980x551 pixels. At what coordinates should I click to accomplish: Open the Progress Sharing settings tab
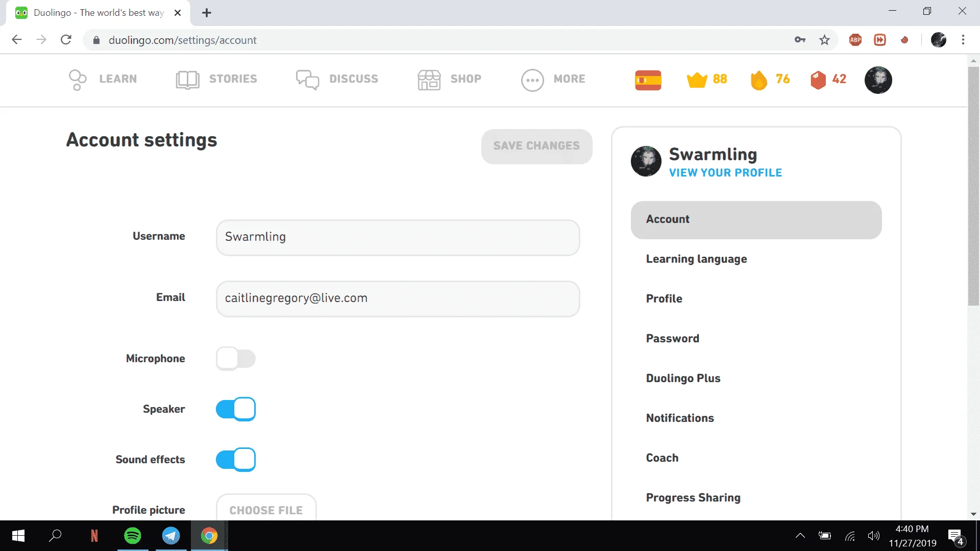click(693, 498)
